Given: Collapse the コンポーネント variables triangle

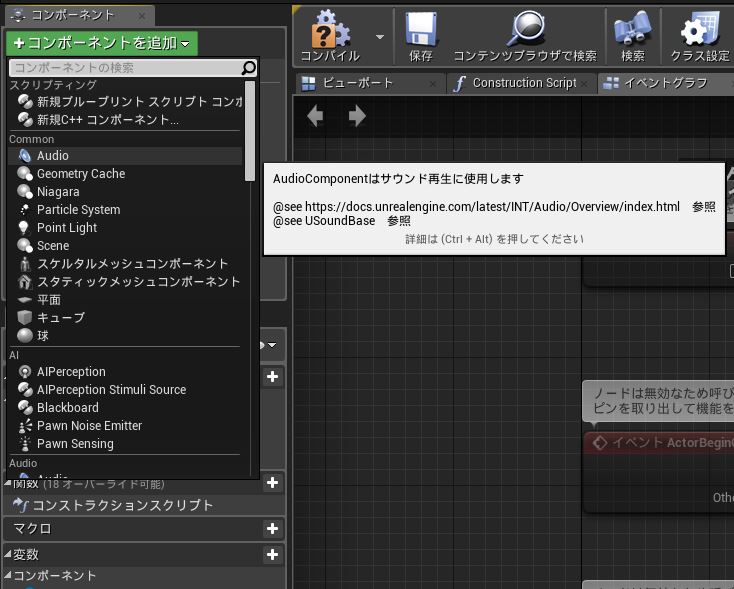Looking at the screenshot, I should [7, 574].
